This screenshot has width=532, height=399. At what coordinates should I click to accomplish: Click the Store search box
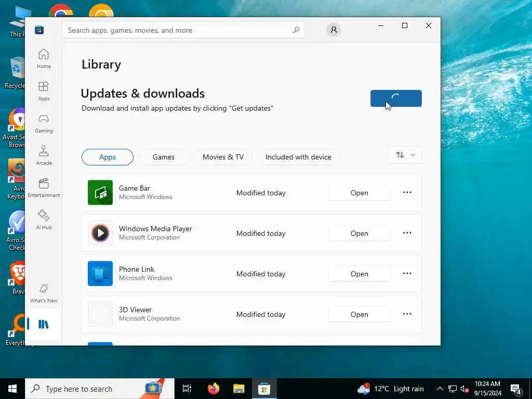pos(183,30)
